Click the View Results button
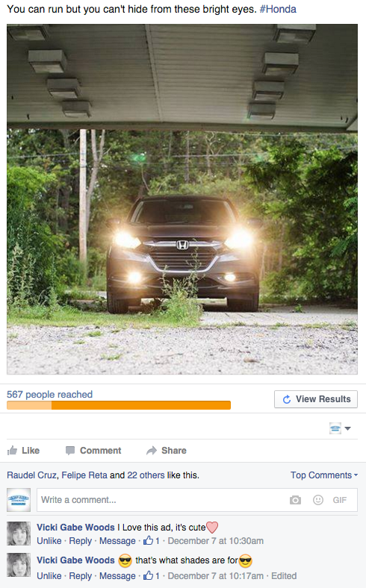This screenshot has width=366, height=588. pyautogui.click(x=316, y=399)
